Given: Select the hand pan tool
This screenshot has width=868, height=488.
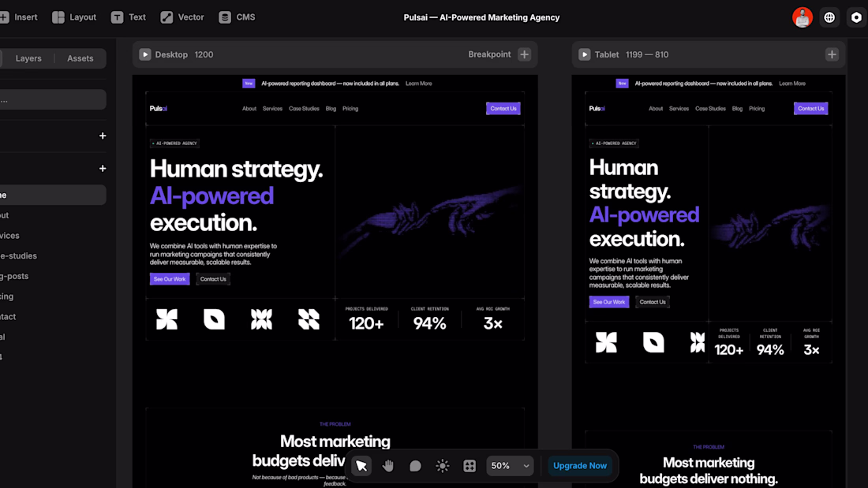Looking at the screenshot, I should point(388,466).
